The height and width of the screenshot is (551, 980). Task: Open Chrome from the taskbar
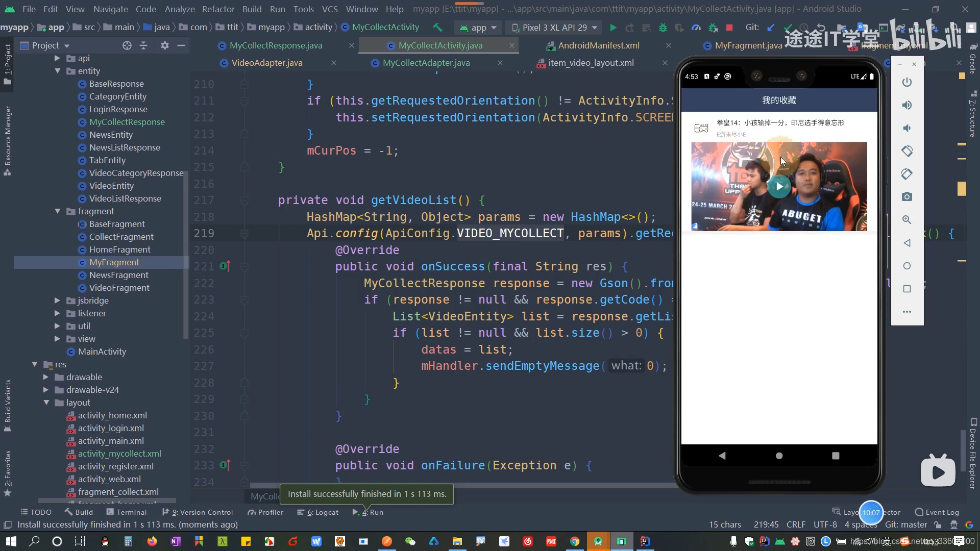pos(575,541)
